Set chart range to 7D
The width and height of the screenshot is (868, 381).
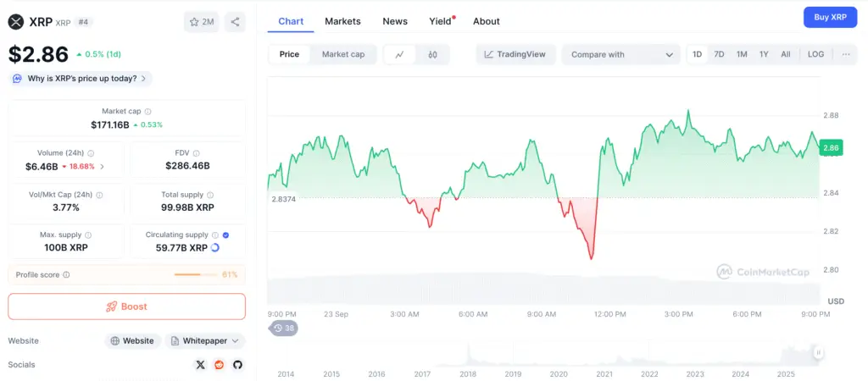click(x=719, y=54)
